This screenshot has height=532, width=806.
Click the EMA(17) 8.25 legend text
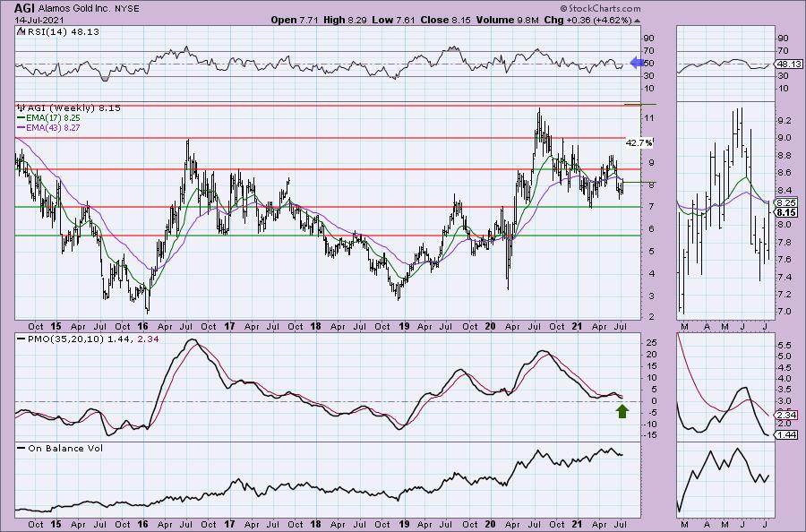coord(53,117)
